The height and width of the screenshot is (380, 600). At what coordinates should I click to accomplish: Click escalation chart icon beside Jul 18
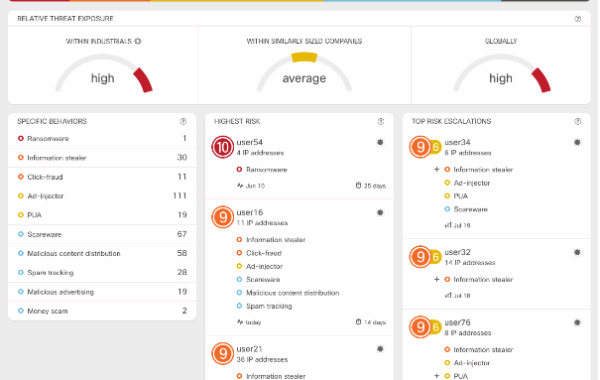(448, 295)
